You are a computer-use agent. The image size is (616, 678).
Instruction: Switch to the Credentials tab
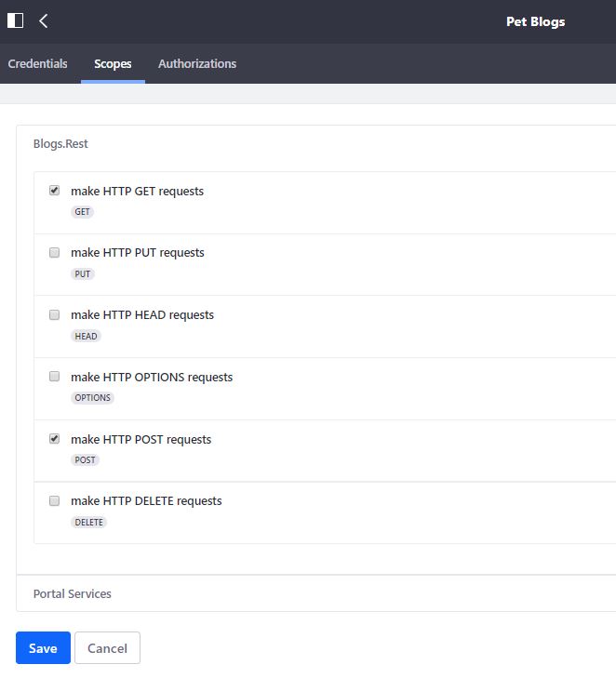pos(38,64)
